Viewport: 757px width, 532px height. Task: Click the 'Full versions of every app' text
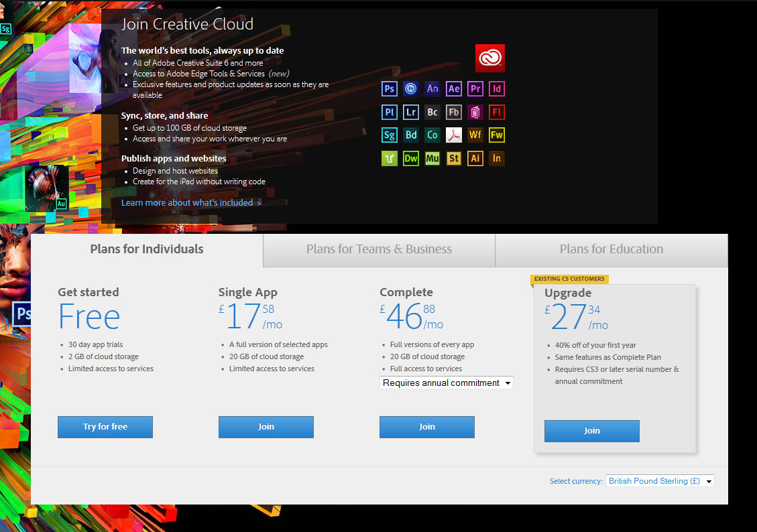pos(432,345)
